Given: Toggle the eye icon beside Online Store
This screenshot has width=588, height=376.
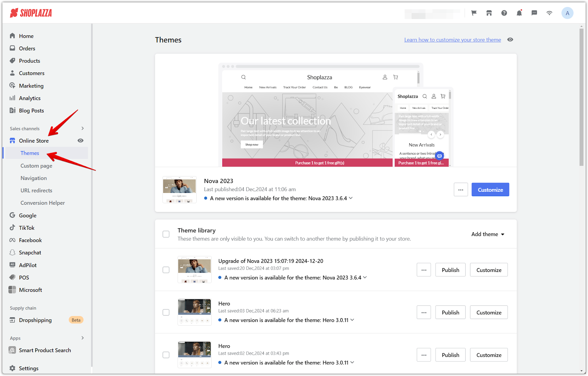Looking at the screenshot, I should pyautogui.click(x=80, y=140).
